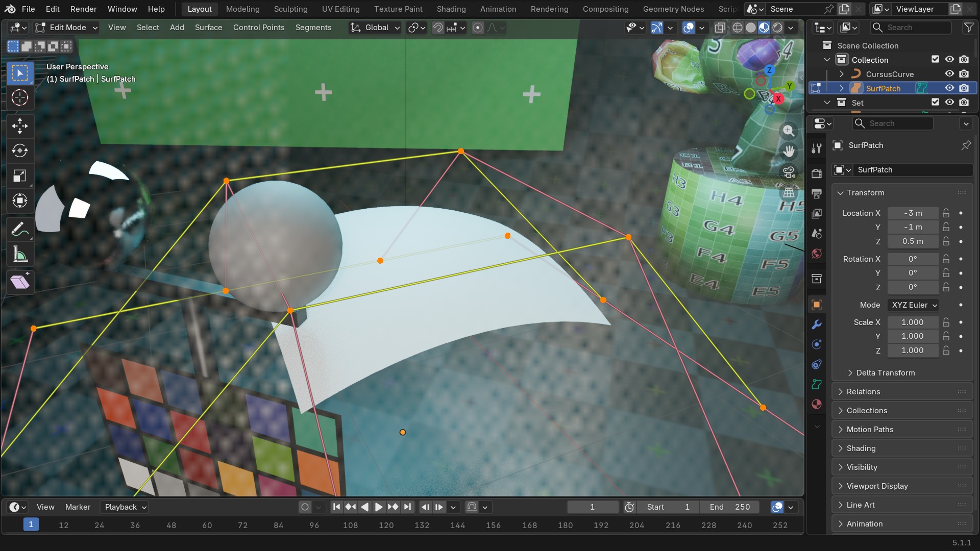The height and width of the screenshot is (551, 980).
Task: Pick the Measure tool
Action: click(20, 254)
